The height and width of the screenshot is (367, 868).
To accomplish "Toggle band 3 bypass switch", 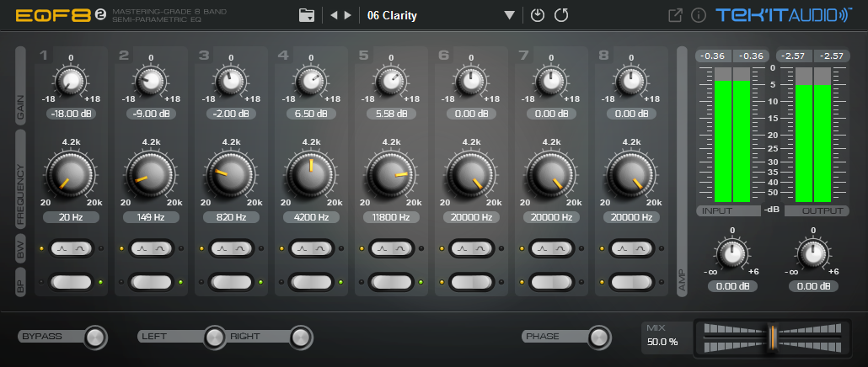I will click(231, 281).
